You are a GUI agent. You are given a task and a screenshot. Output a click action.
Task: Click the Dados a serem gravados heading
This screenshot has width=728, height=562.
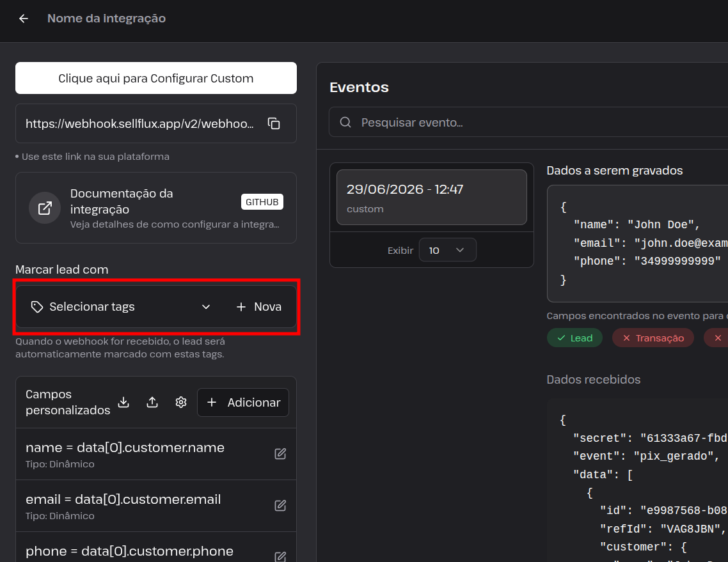[x=614, y=170]
